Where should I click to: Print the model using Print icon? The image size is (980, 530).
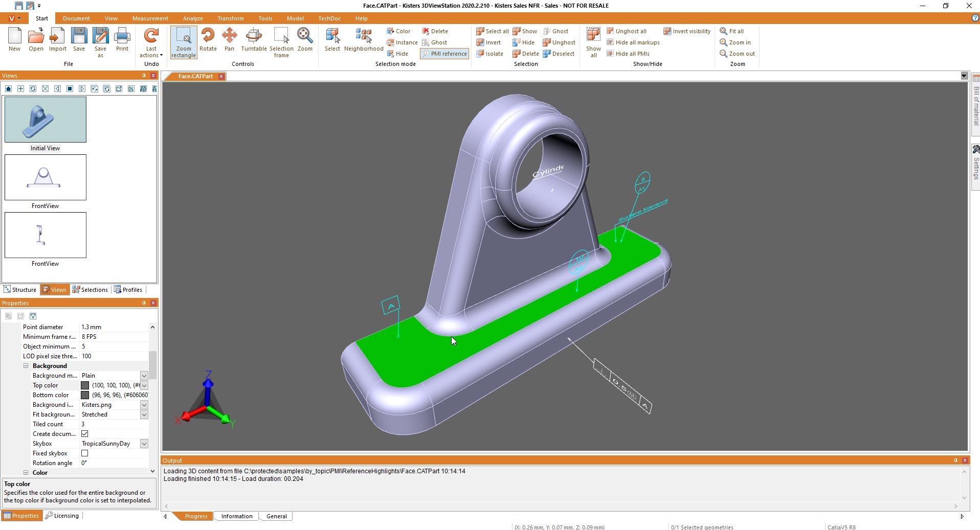click(x=122, y=39)
